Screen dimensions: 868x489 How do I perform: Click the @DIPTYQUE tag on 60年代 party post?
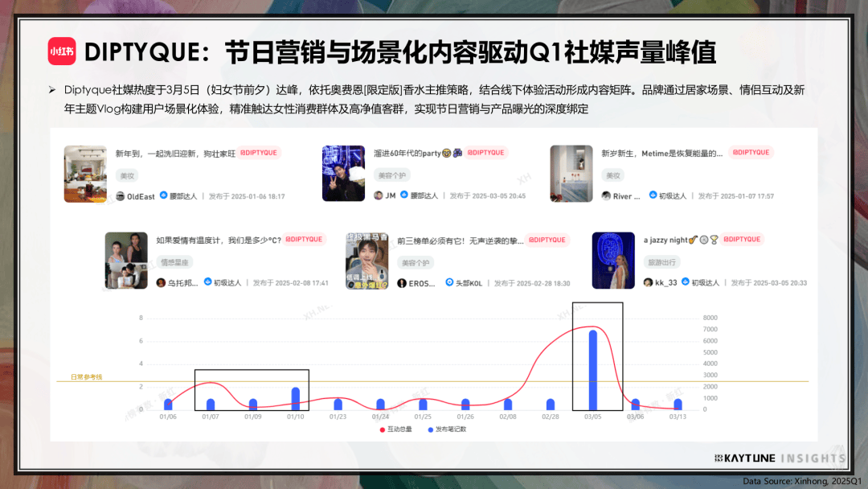pos(485,153)
